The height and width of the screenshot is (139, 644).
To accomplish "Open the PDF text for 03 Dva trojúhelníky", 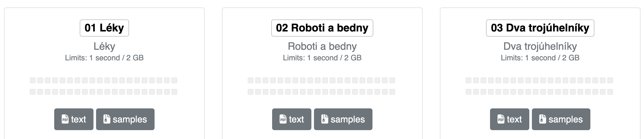I will pyautogui.click(x=510, y=119).
